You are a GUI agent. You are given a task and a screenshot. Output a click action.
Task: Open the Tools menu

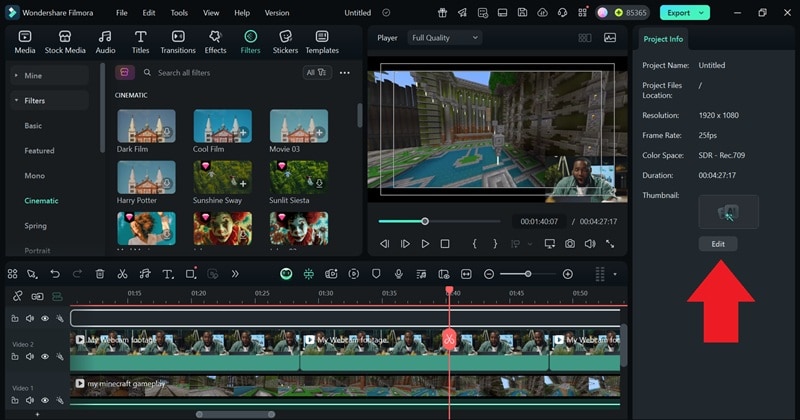[179, 13]
